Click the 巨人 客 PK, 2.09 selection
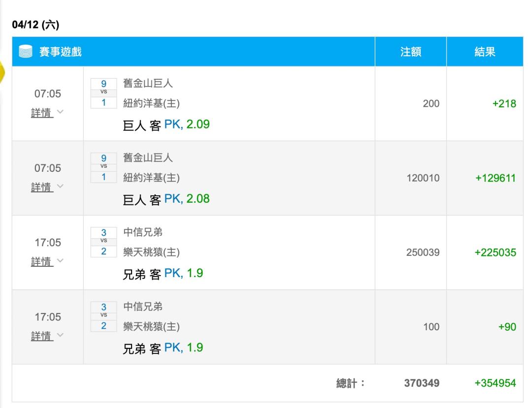 coord(166,125)
